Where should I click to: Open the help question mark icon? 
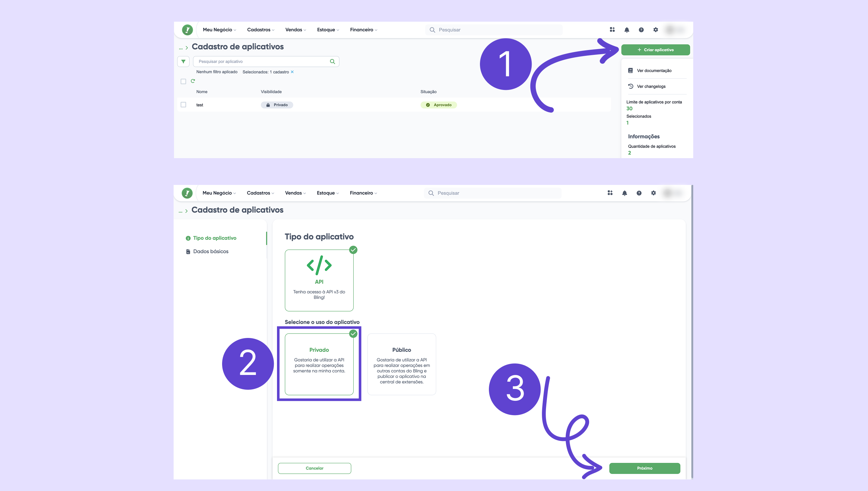pyautogui.click(x=641, y=30)
